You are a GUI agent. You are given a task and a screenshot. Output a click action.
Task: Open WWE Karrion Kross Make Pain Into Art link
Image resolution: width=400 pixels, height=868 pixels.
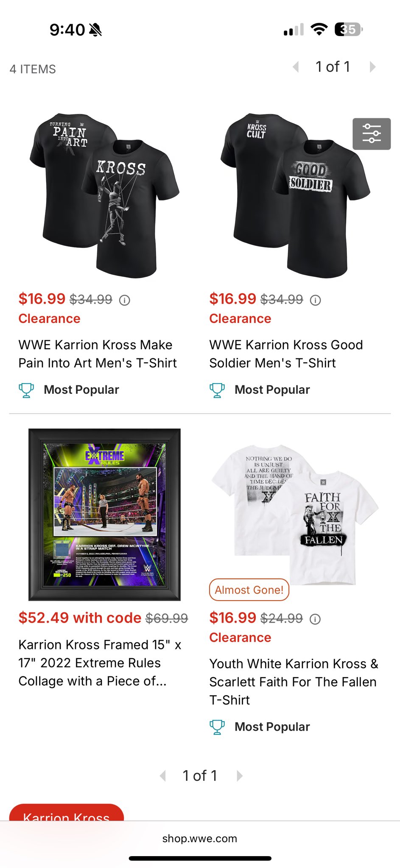tap(98, 354)
